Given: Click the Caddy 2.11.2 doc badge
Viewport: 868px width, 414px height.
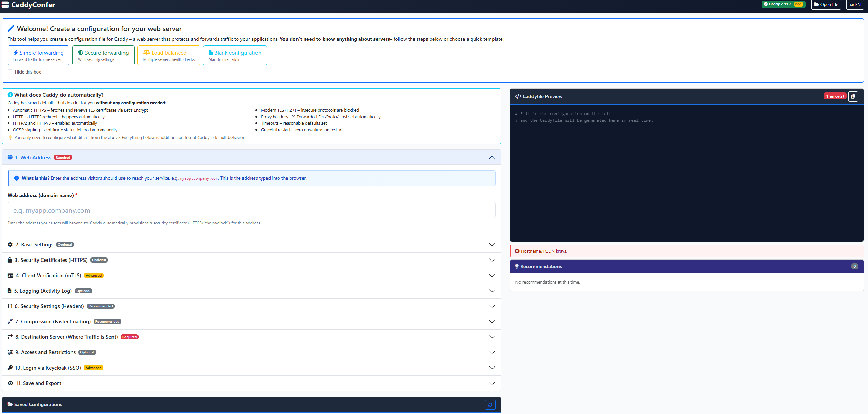Looking at the screenshot, I should 783,4.
